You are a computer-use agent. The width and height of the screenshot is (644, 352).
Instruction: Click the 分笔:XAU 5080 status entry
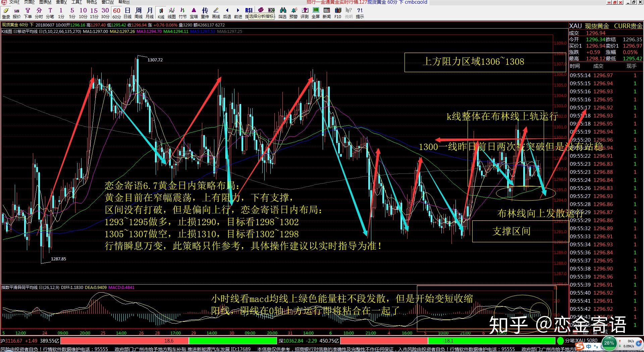pyautogui.click(x=582, y=341)
